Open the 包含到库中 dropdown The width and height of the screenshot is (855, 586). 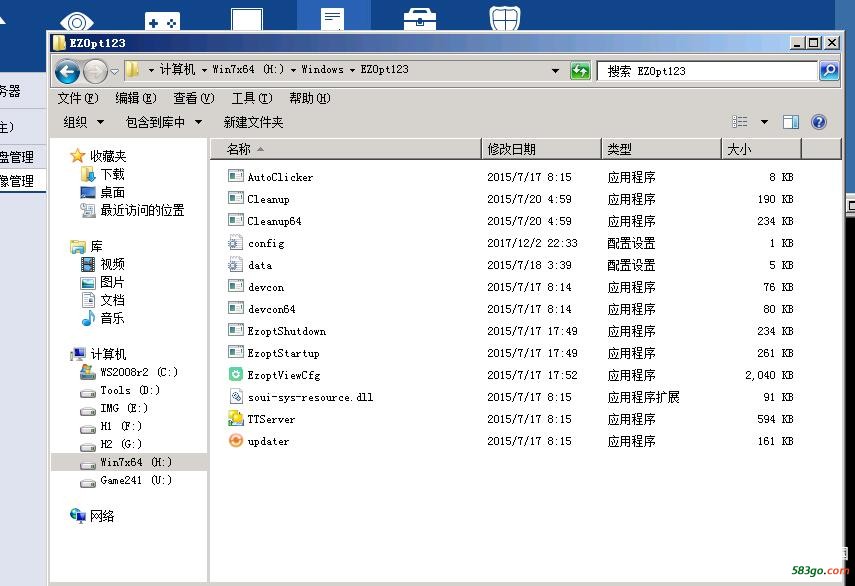pyautogui.click(x=164, y=122)
